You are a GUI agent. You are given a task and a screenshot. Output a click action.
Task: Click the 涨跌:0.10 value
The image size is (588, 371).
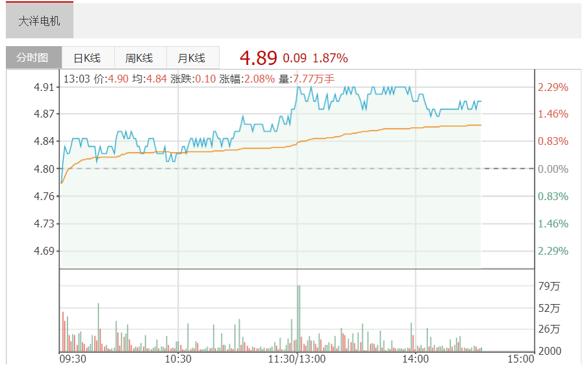[193, 79]
